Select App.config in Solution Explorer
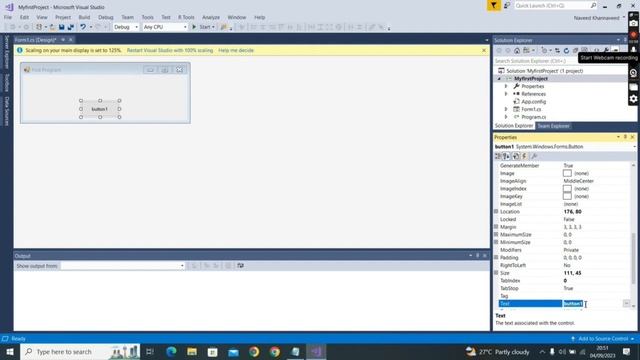640x360 pixels. (533, 102)
